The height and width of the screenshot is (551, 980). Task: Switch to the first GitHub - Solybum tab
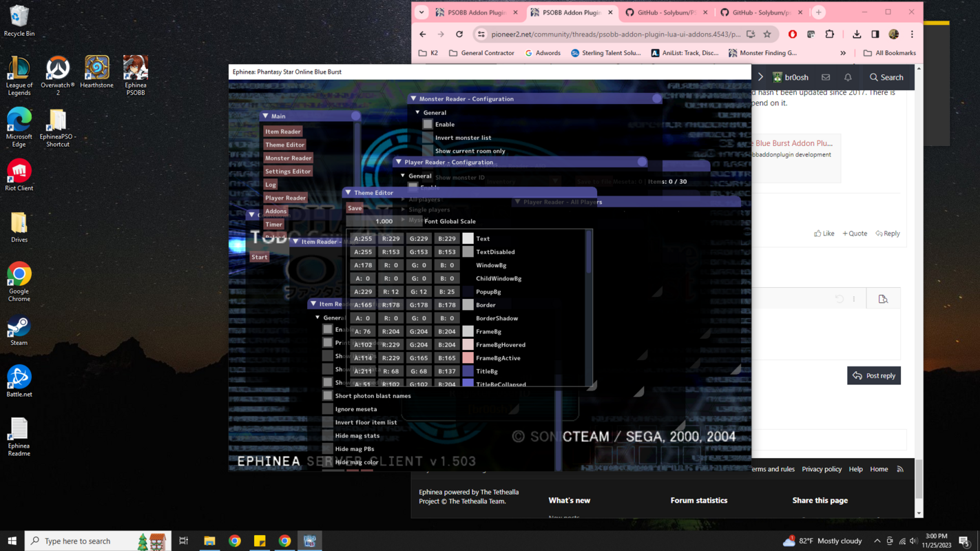point(666,12)
